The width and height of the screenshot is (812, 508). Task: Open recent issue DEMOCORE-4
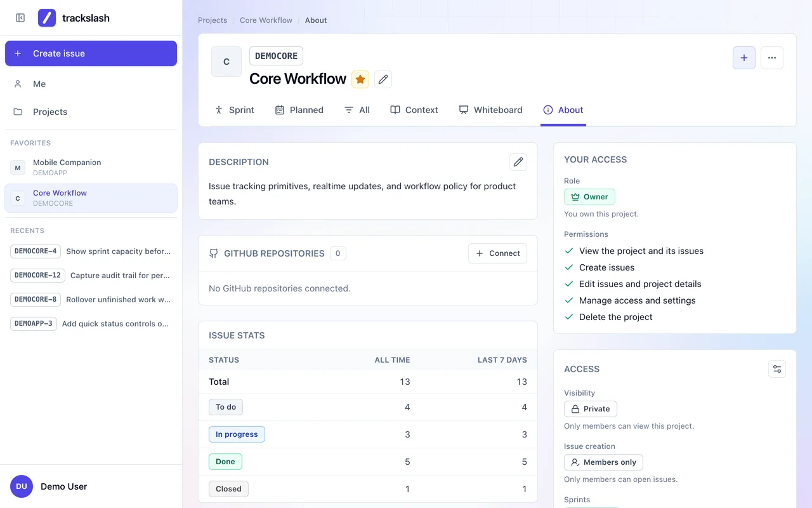pyautogui.click(x=91, y=251)
